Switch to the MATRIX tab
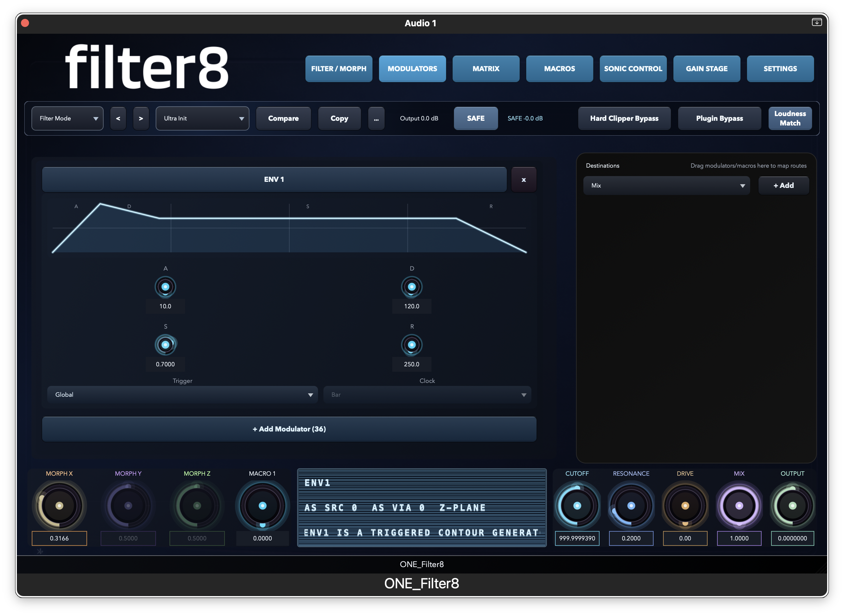The width and height of the screenshot is (844, 616). click(x=485, y=68)
